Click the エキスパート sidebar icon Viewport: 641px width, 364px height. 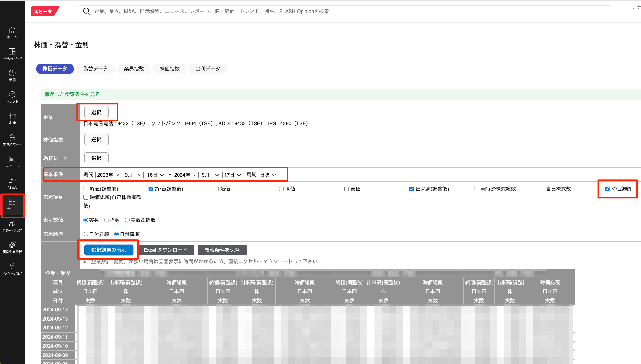click(12, 140)
